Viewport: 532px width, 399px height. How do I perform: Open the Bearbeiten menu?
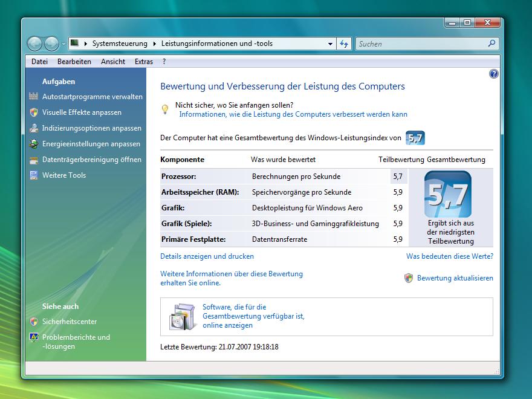[74, 62]
